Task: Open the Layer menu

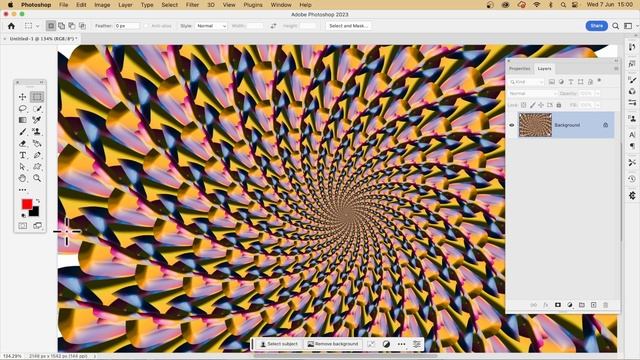Action: pos(125,5)
